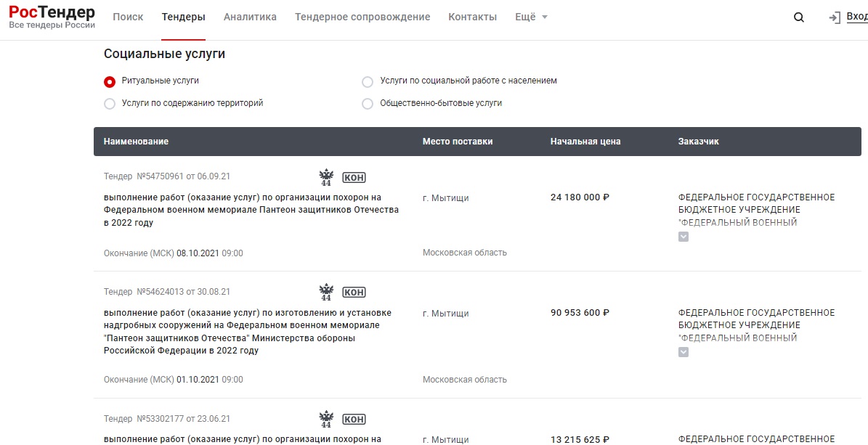The height and width of the screenshot is (445, 868).
Task: Click the 44-ФЗ eagle icon for tender №54750961
Action: point(326,178)
